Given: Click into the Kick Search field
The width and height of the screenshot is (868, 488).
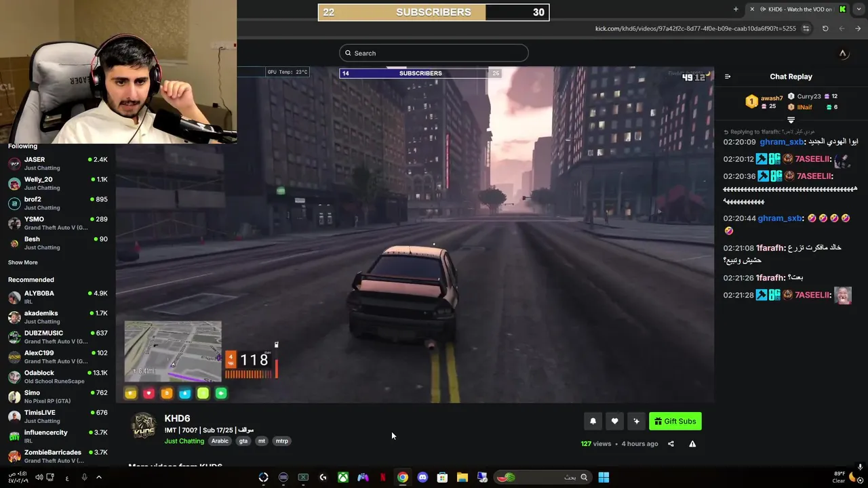Looking at the screenshot, I should pyautogui.click(x=434, y=53).
